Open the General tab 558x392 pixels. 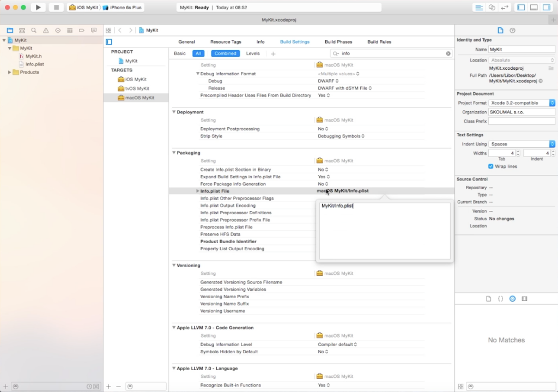point(186,42)
